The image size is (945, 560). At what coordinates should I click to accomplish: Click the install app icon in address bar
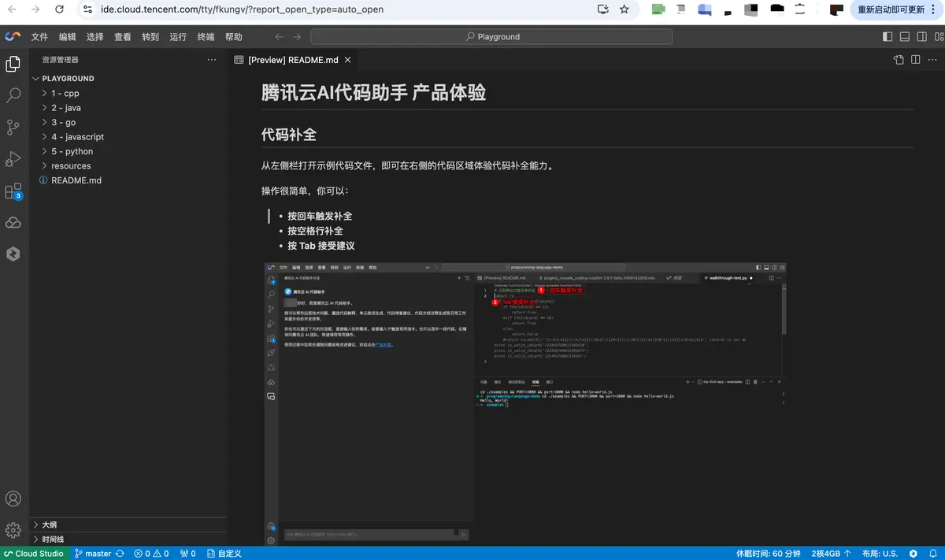pos(603,9)
